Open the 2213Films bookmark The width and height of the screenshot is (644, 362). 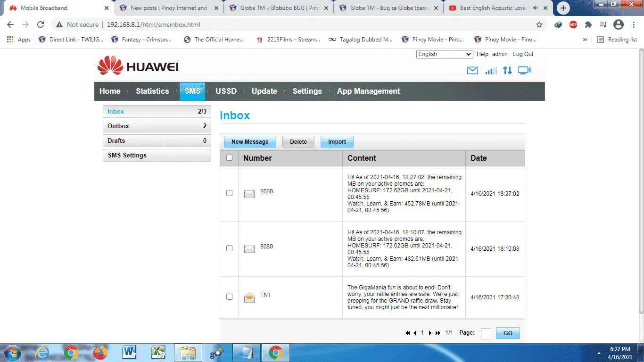point(288,40)
